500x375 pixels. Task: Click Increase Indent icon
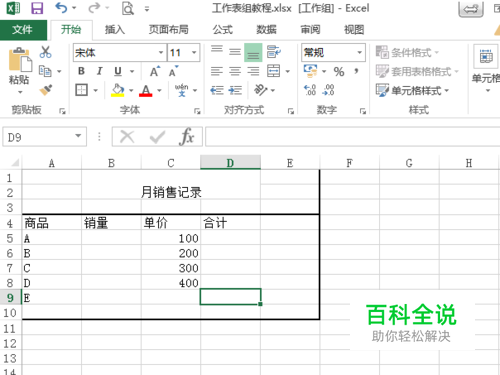235,90
